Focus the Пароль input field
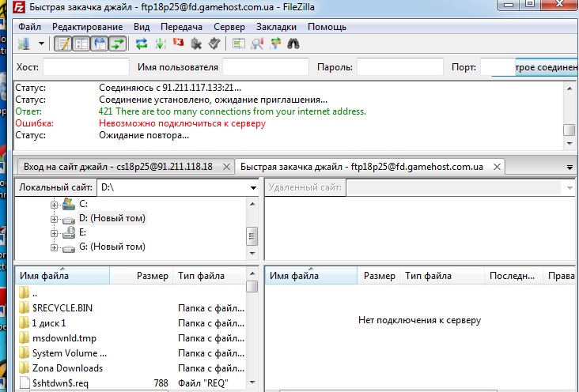This screenshot has width=579, height=392. 400,67
